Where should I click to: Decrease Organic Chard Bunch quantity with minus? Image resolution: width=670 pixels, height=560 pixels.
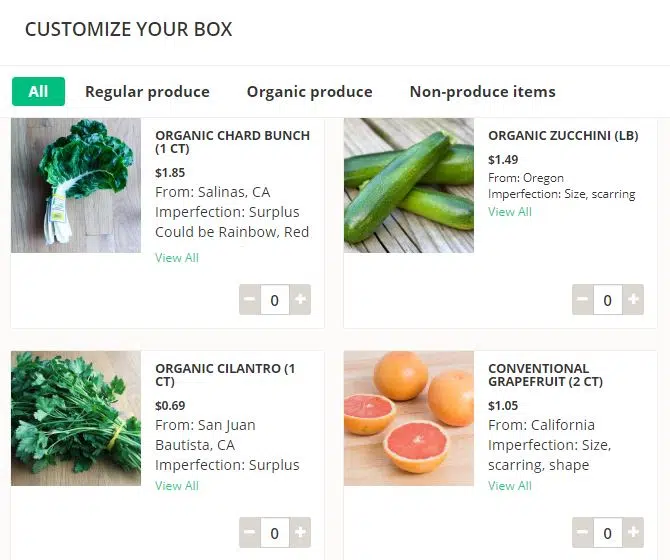pyautogui.click(x=250, y=299)
